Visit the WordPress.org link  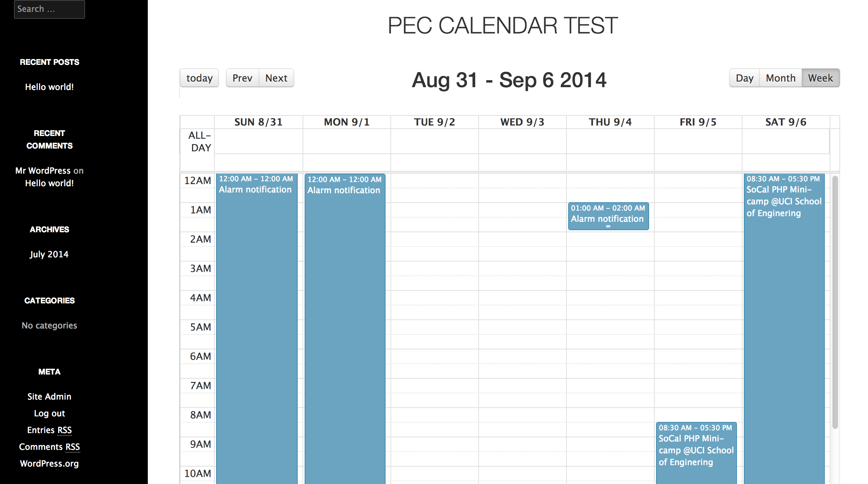[x=50, y=463]
